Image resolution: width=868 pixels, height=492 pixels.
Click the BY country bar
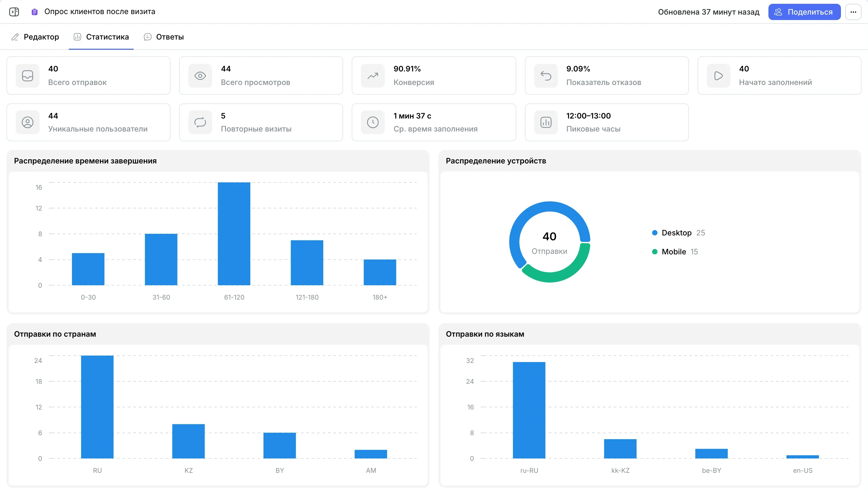[280, 445]
